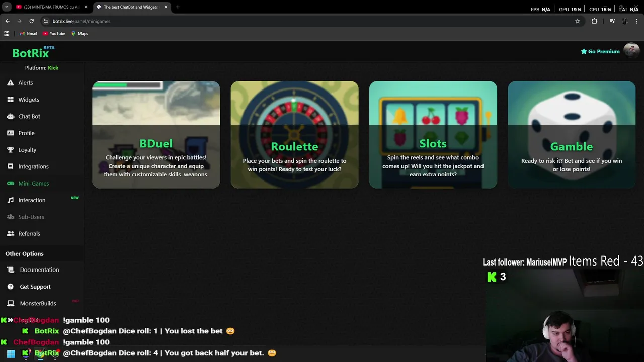Open the browser extensions puzzle icon

(x=595, y=21)
